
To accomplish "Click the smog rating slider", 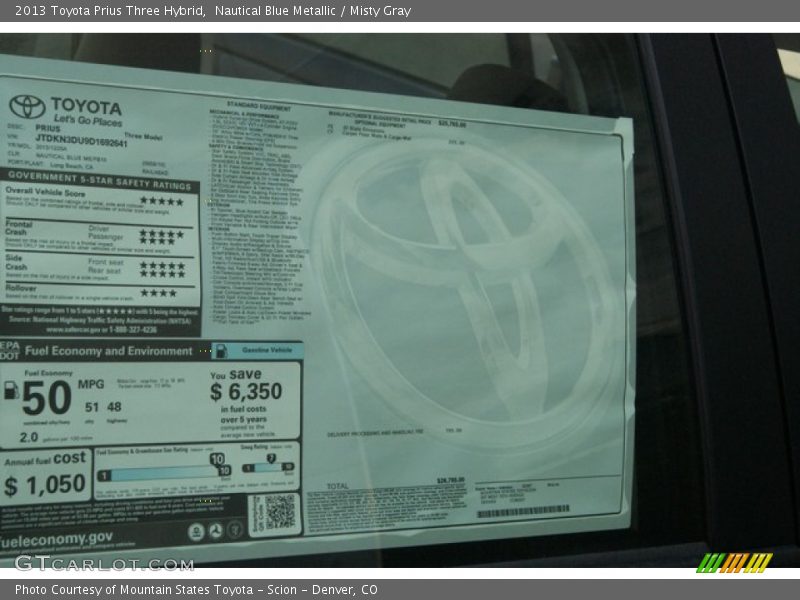I will tap(268, 465).
